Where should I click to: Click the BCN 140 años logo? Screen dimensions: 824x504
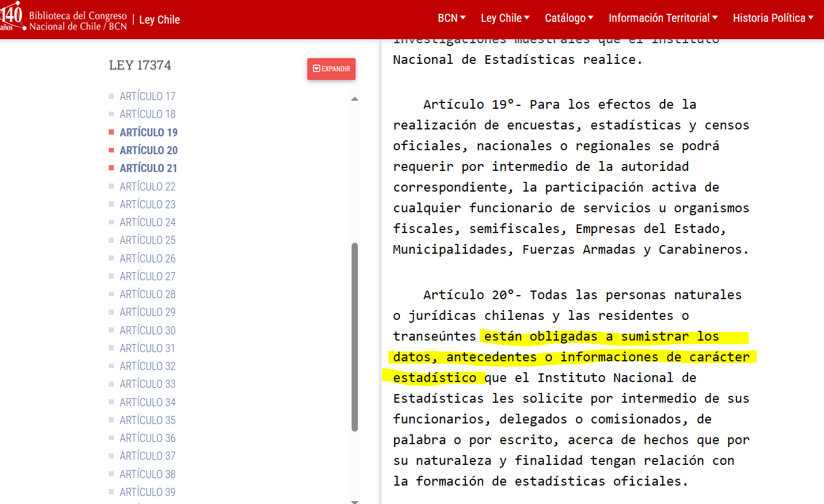tap(13, 16)
